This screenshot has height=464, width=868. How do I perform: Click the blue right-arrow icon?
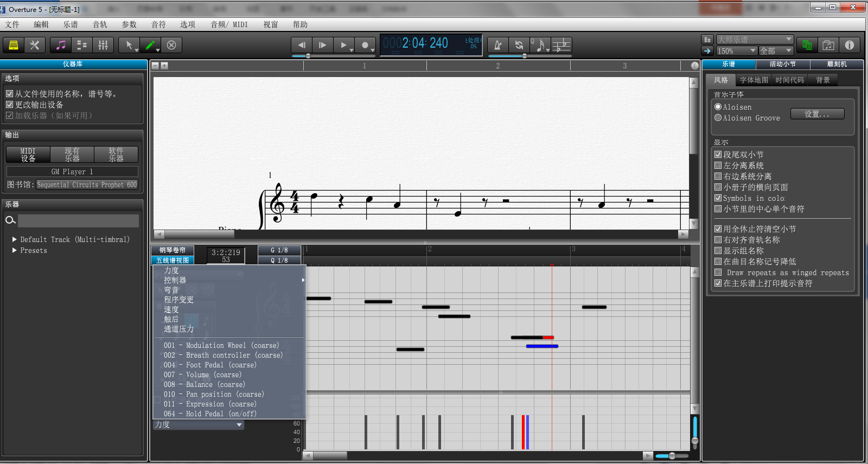(x=707, y=50)
